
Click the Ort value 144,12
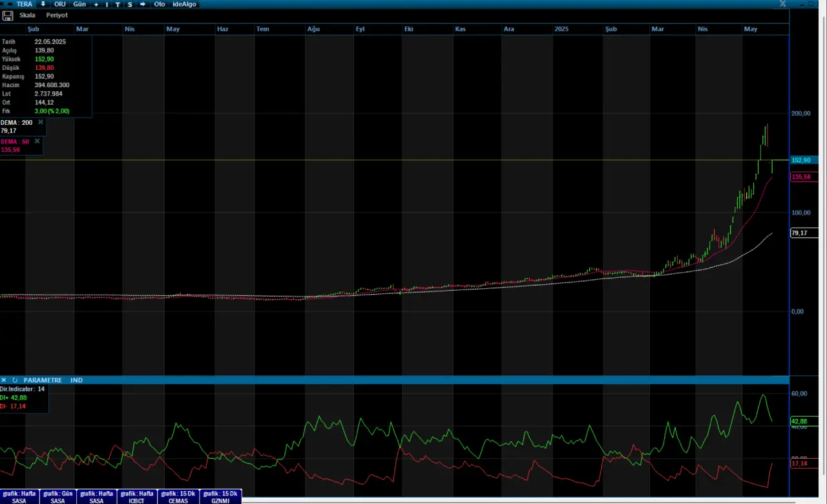[44, 103]
